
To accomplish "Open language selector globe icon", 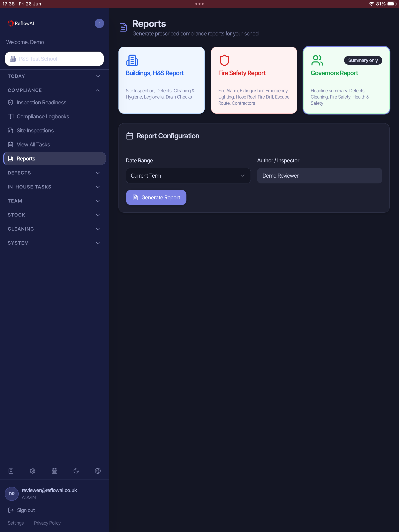I will (x=98, y=471).
